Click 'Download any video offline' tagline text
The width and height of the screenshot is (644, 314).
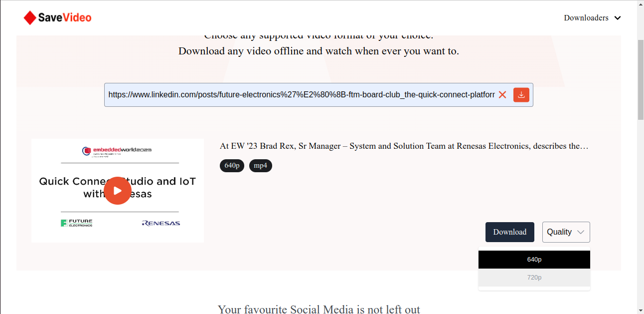[319, 51]
